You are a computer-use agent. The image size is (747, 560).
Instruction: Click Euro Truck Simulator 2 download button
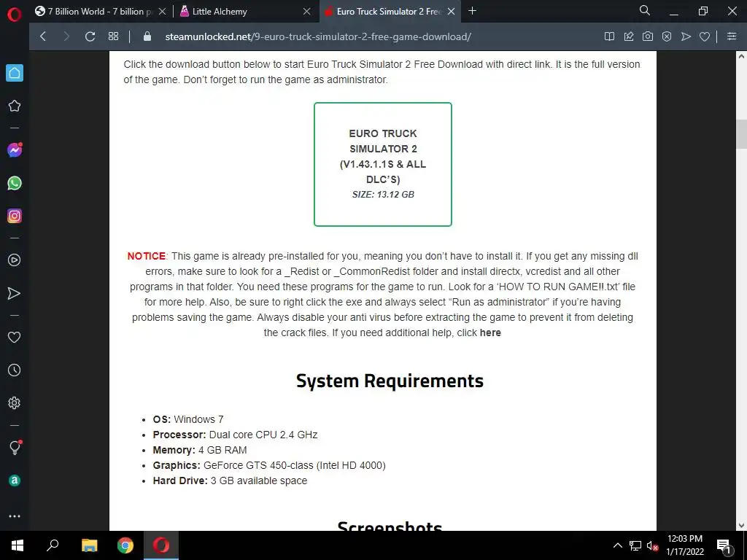tap(383, 164)
